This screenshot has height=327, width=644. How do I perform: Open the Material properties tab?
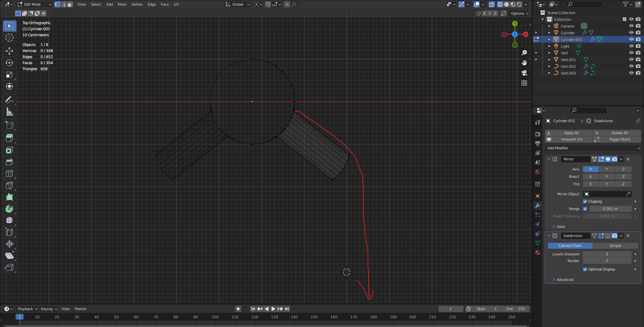point(538,252)
